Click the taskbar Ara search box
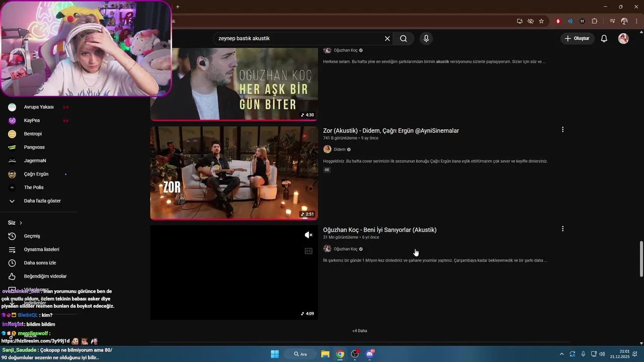The image size is (644, 362). pos(300,354)
